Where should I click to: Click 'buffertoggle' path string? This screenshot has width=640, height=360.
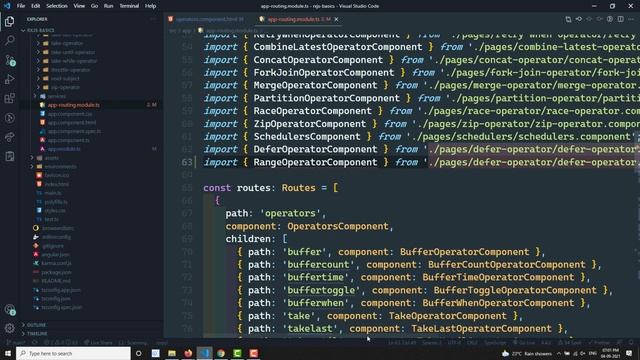pyautogui.click(x=321, y=290)
